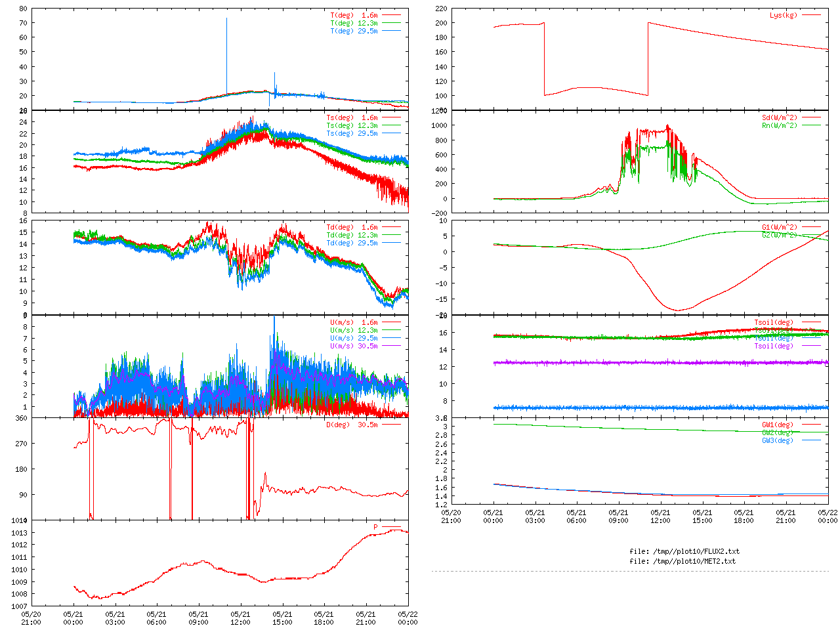Click the 'Rn(W/m^2)' legend label
This screenshot has height=630, width=840.
point(780,126)
